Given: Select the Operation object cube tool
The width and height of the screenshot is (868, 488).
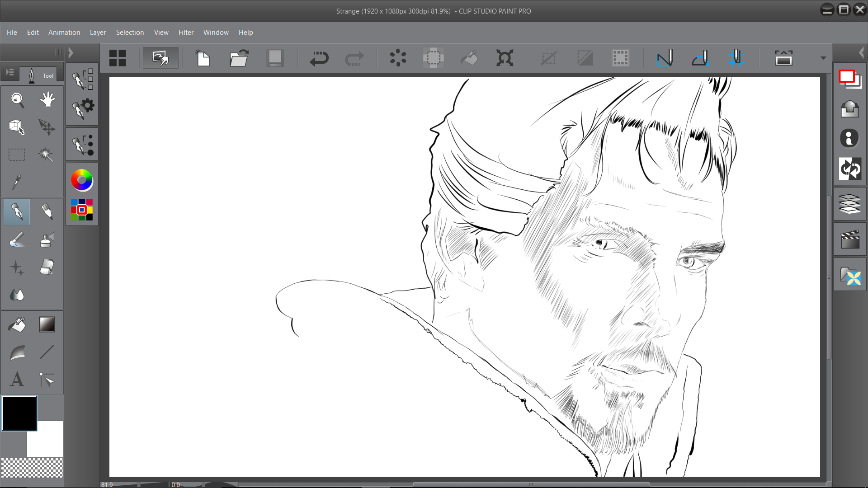Looking at the screenshot, I should [x=17, y=127].
